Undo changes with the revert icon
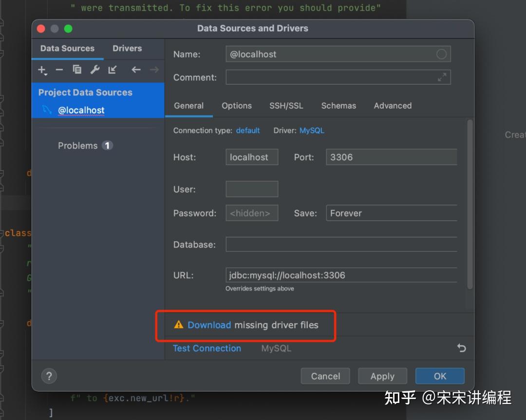The width and height of the screenshot is (526, 420). pos(461,348)
